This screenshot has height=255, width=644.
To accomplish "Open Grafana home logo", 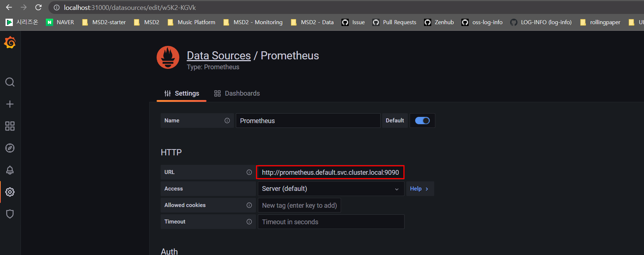I will (10, 43).
